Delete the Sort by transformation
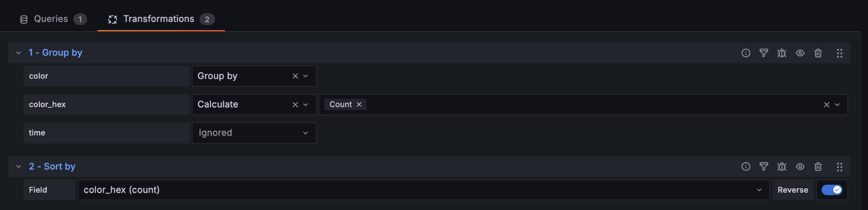The width and height of the screenshot is (868, 210). (818, 167)
